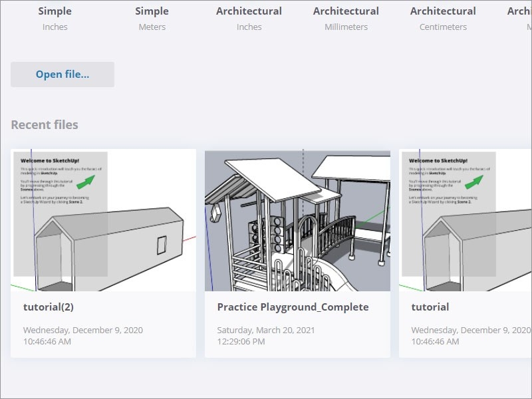Click the Recent files section heading
This screenshot has width=532, height=399.
pos(45,124)
